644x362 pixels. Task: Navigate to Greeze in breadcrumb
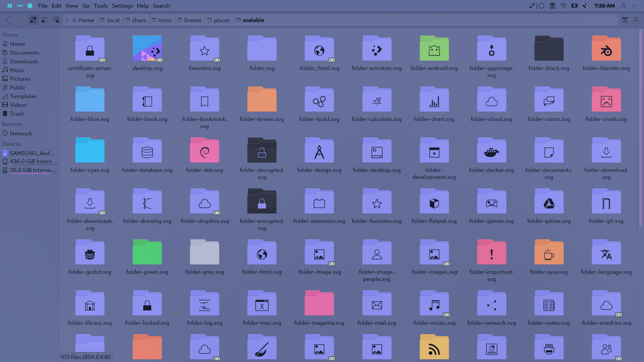[190, 20]
